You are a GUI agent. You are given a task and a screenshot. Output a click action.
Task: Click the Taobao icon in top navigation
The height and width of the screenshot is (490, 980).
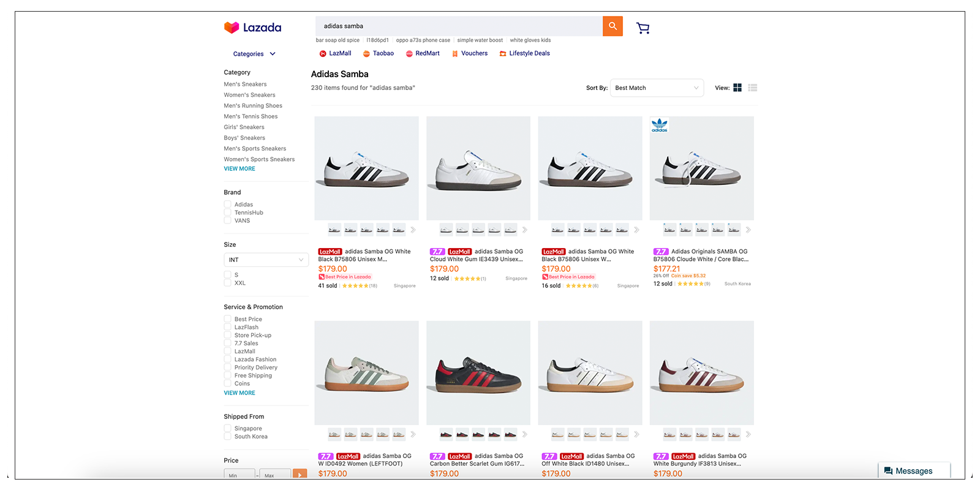tap(366, 54)
